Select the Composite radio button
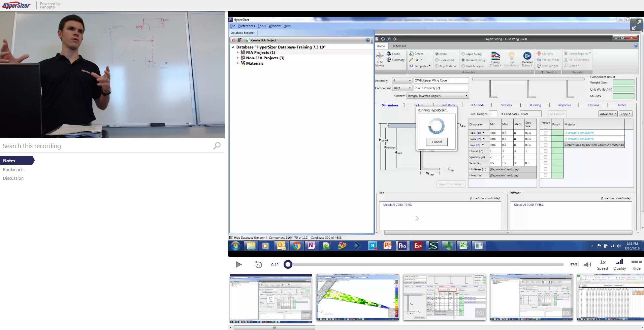The width and height of the screenshot is (644, 330). click(437, 60)
